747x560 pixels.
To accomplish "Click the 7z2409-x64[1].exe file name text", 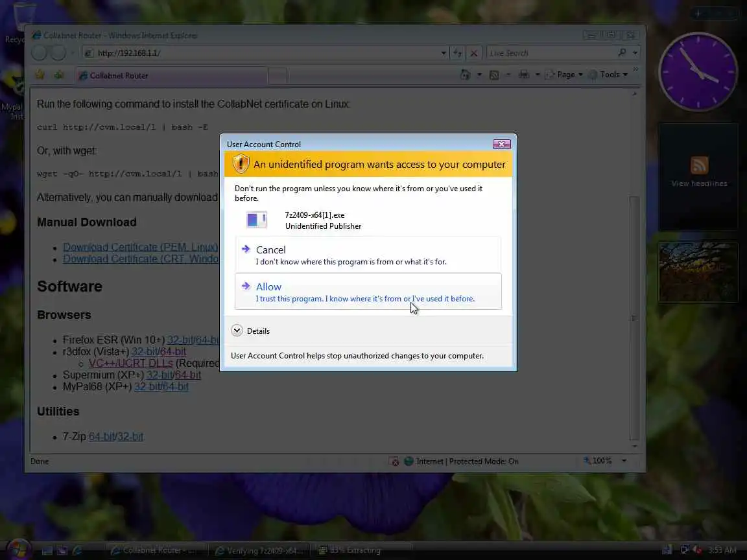I will click(314, 215).
